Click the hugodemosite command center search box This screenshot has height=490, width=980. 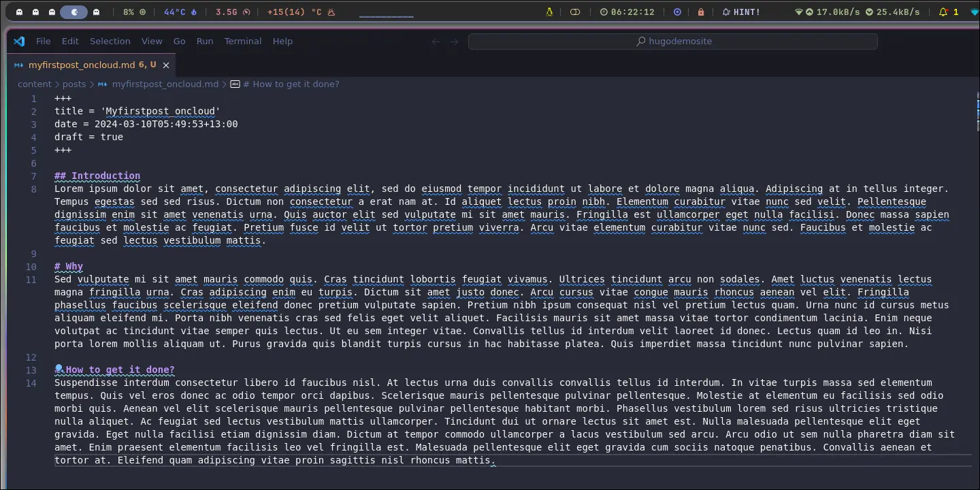pyautogui.click(x=673, y=42)
